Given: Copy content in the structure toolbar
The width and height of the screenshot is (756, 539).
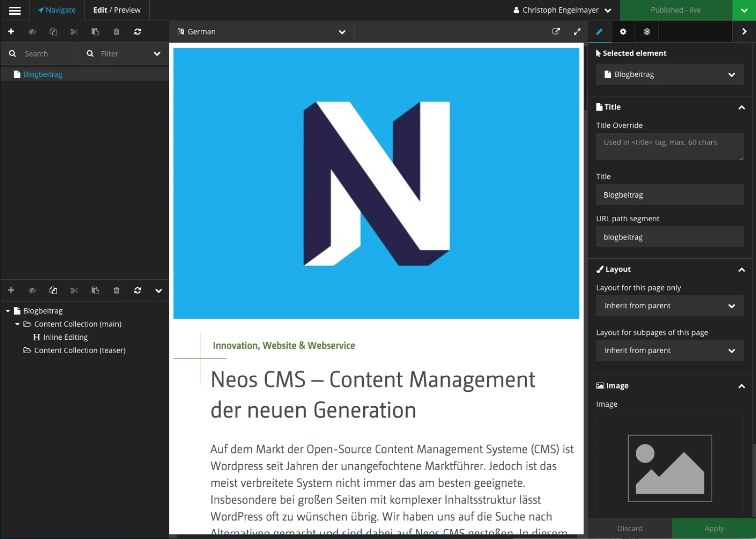Looking at the screenshot, I should [x=53, y=291].
